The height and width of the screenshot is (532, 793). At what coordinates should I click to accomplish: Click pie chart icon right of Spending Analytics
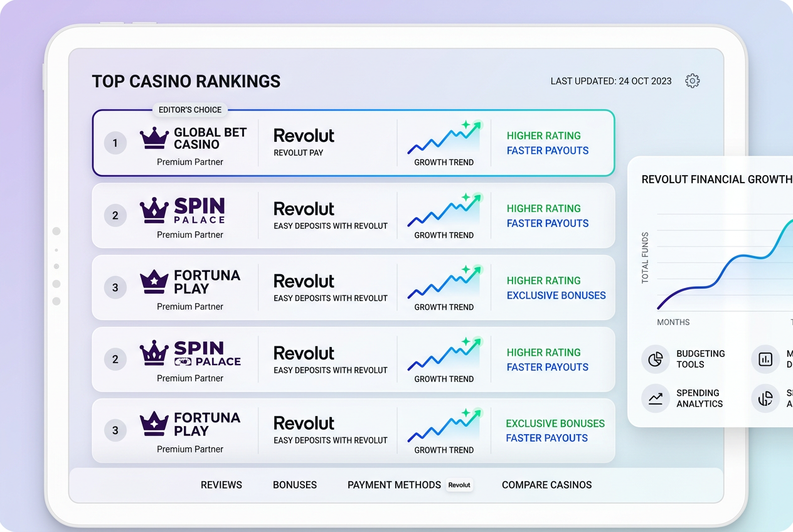[765, 398]
